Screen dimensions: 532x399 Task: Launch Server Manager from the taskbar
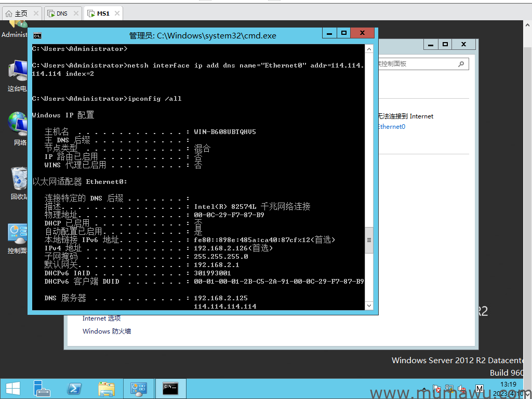tap(42, 388)
